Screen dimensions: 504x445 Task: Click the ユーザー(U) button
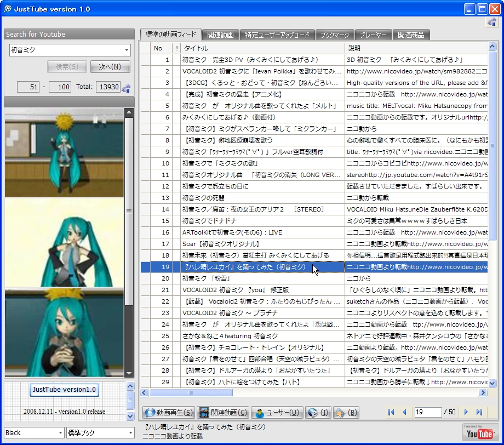click(277, 413)
